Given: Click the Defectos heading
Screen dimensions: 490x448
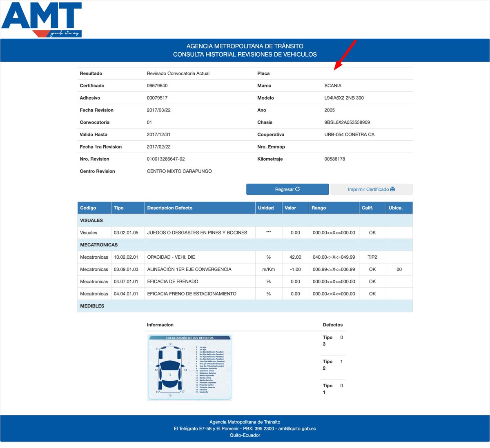Looking at the screenshot, I should [333, 325].
